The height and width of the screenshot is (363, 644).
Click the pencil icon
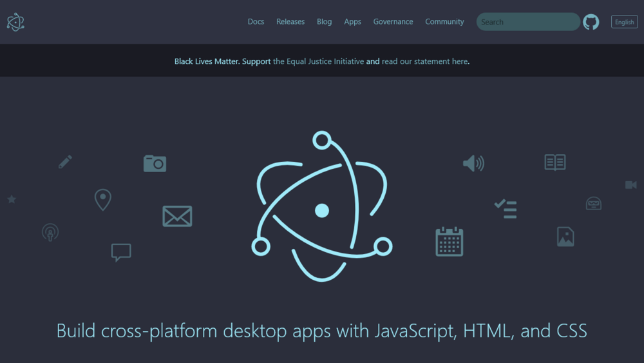pyautogui.click(x=65, y=162)
